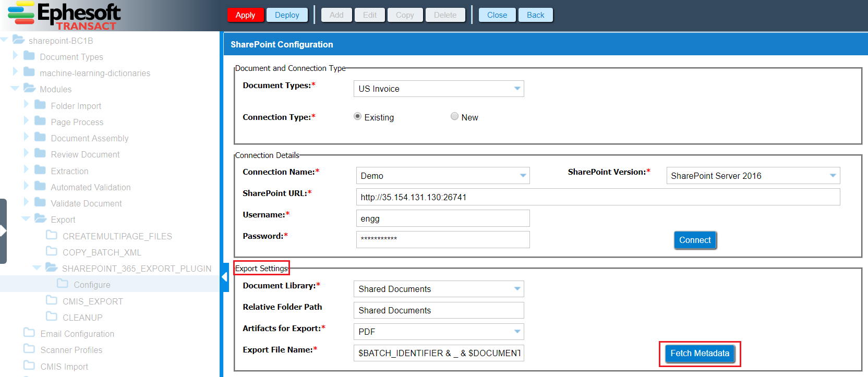Collapse the navigation tree panel arrow
The image size is (868, 377).
click(225, 277)
